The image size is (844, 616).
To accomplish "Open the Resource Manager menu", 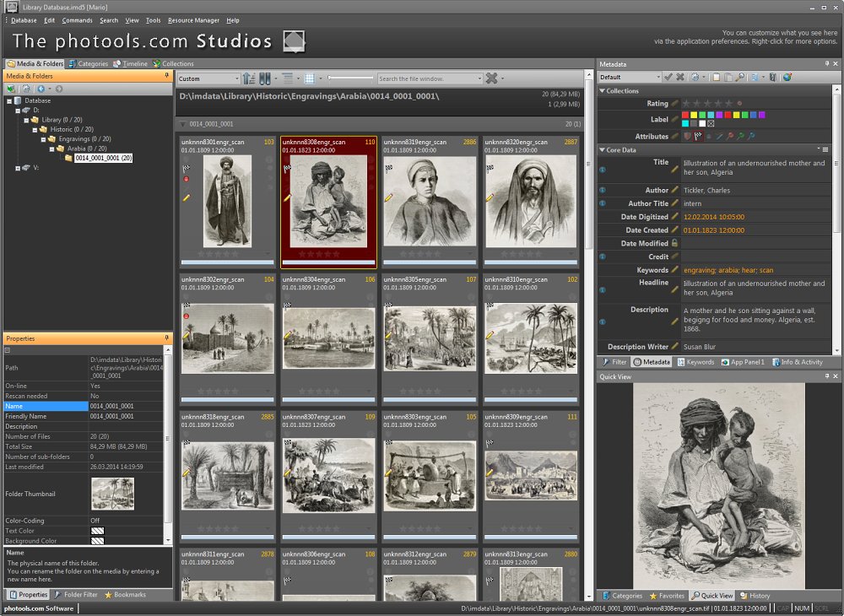I will (193, 20).
